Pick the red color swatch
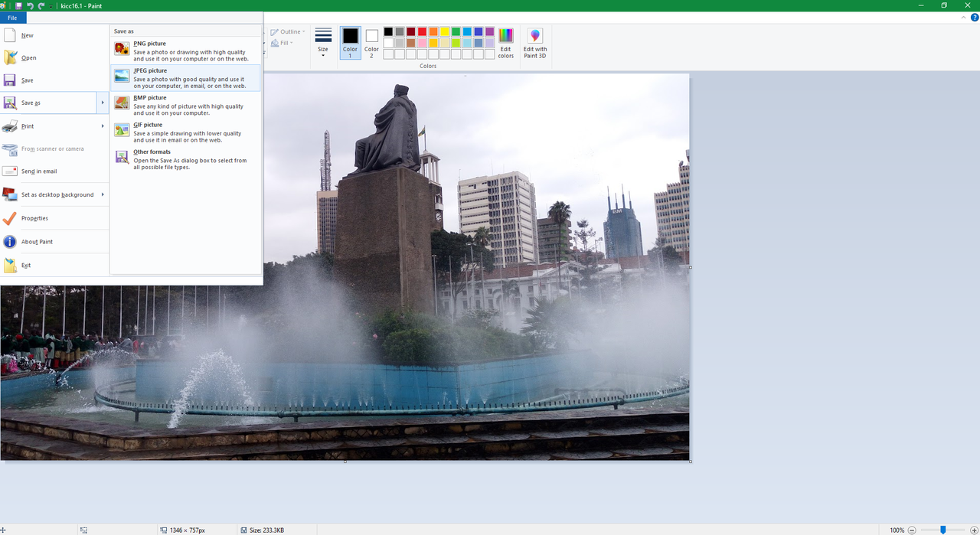 (422, 31)
